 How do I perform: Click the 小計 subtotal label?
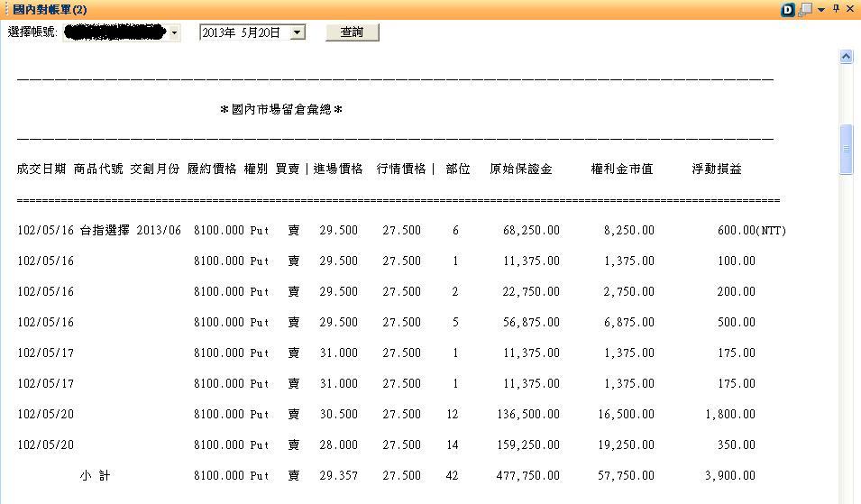tap(96, 475)
